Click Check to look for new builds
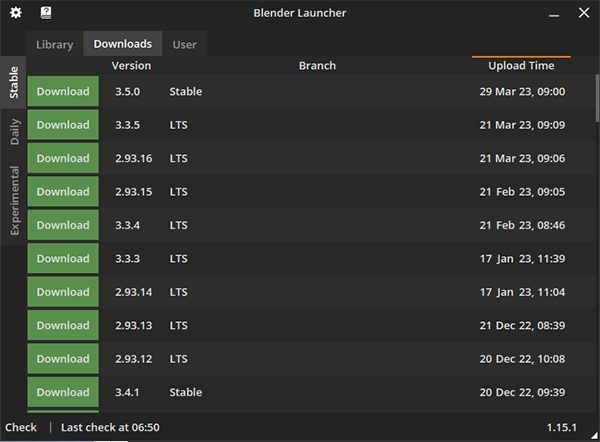This screenshot has width=600, height=442. 21,428
